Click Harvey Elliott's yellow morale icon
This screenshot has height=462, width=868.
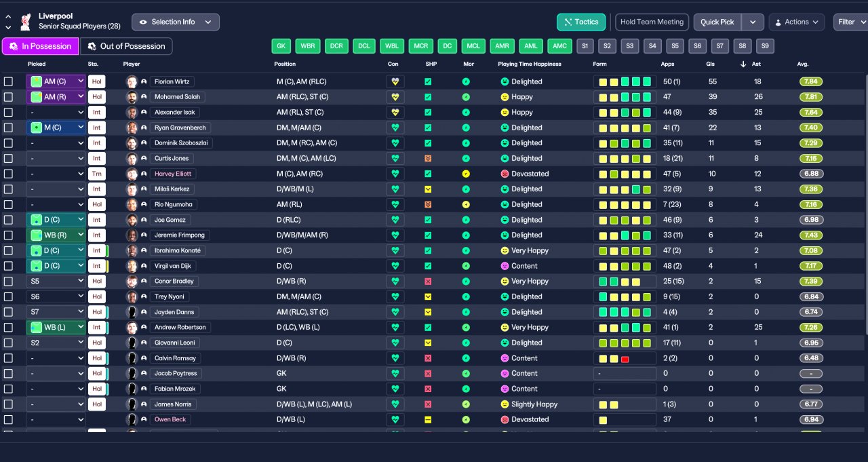(466, 174)
